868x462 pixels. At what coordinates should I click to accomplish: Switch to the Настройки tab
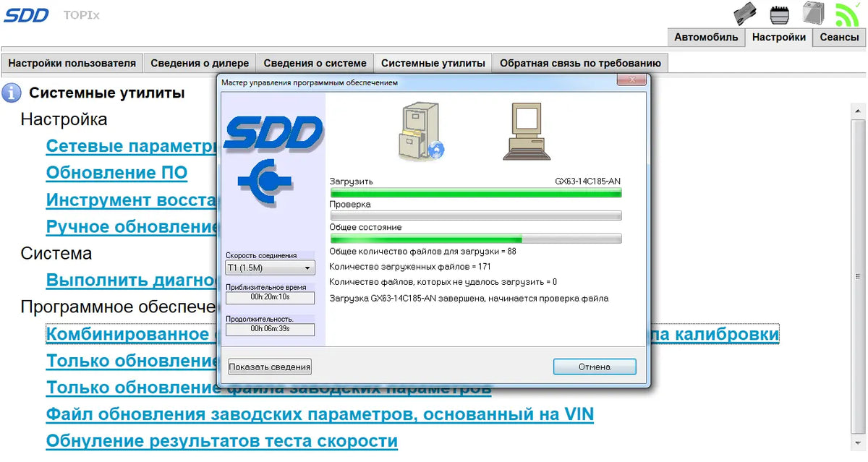click(x=778, y=38)
